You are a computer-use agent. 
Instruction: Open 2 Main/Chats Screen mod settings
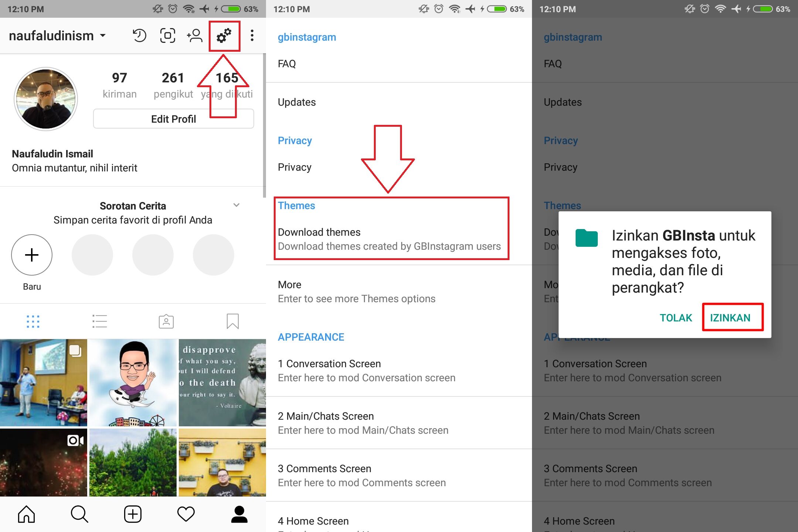(399, 423)
